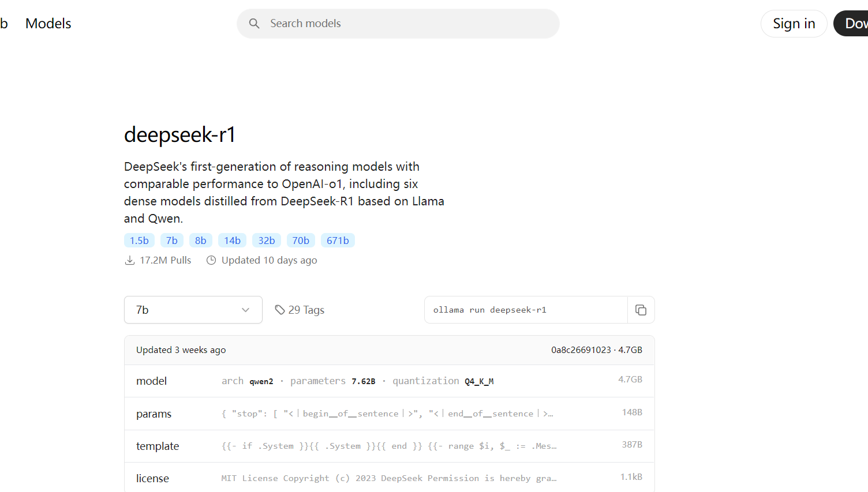Screen dimensions: 868x492
Task: Select the 14b size tag
Action: coord(233,241)
